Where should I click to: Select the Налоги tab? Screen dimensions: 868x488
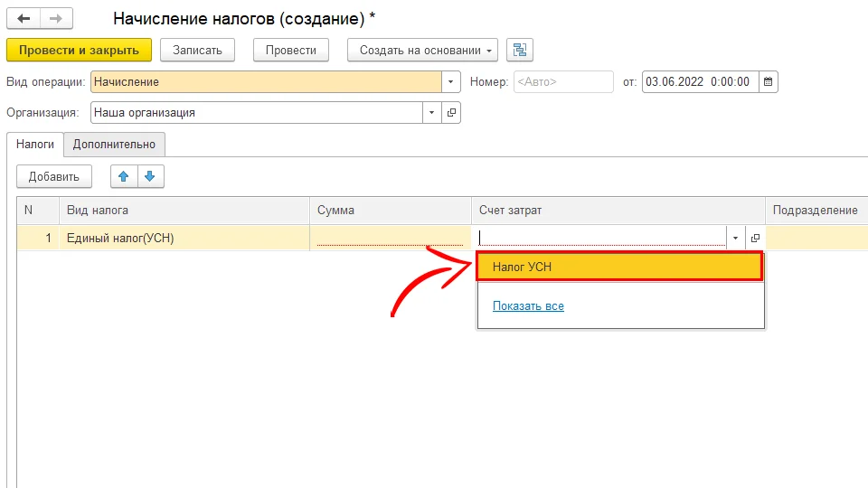tap(35, 144)
